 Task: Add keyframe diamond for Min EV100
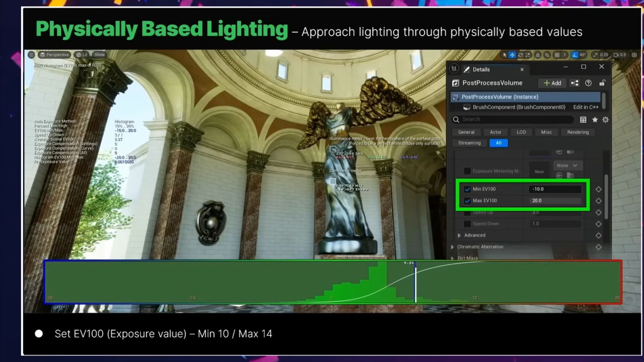click(x=598, y=189)
